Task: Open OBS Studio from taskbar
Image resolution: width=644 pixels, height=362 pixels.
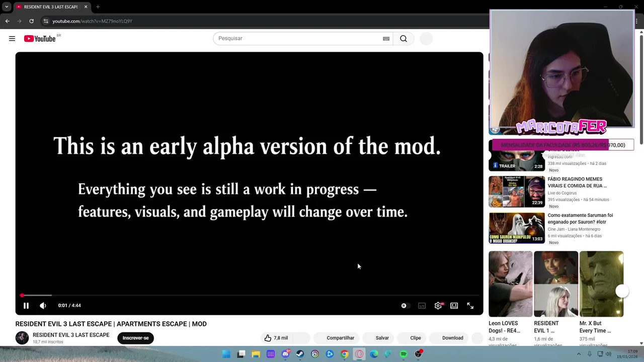Action: (418, 354)
